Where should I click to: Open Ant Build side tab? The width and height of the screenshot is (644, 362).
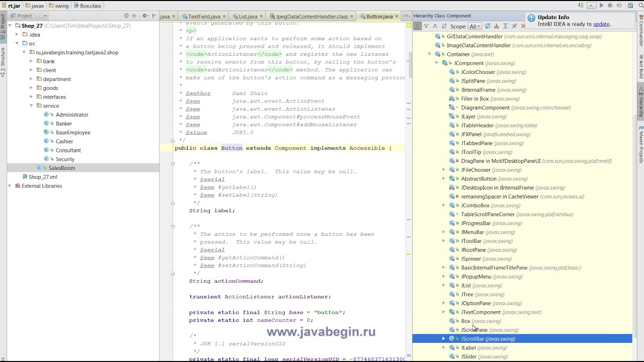641,66
